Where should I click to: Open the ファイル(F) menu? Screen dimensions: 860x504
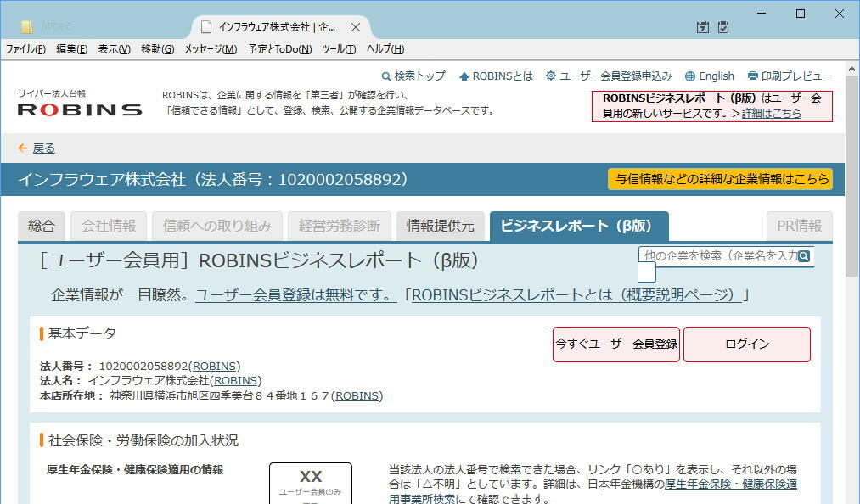[x=25, y=49]
